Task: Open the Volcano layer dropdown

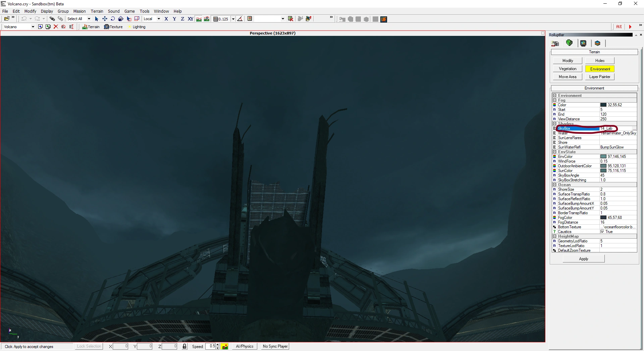Action: 33,27
